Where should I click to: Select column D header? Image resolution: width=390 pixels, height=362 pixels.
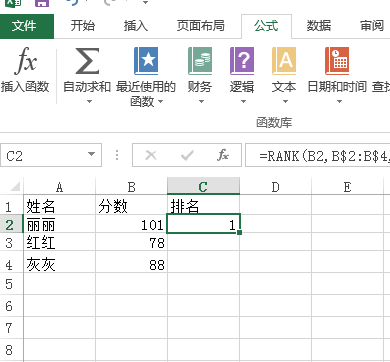tap(275, 187)
